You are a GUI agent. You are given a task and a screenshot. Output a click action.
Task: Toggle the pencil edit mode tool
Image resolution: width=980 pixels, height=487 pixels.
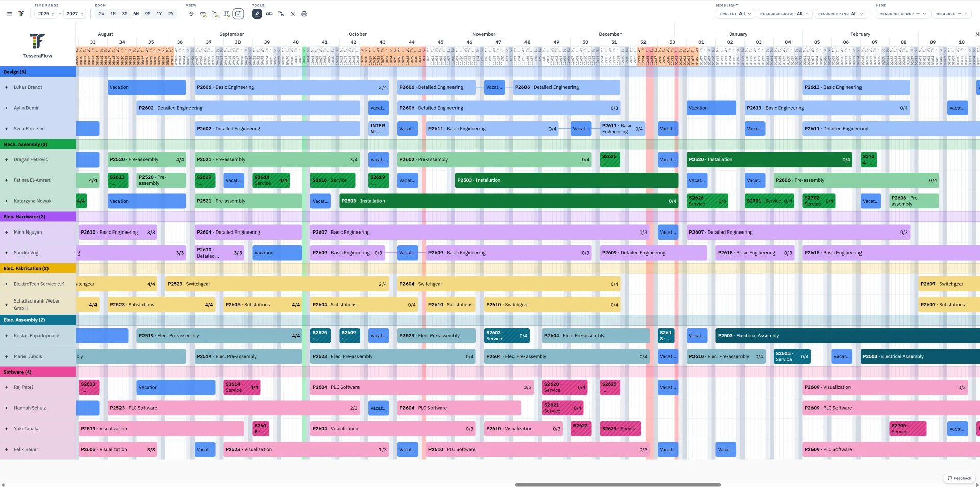(x=257, y=14)
